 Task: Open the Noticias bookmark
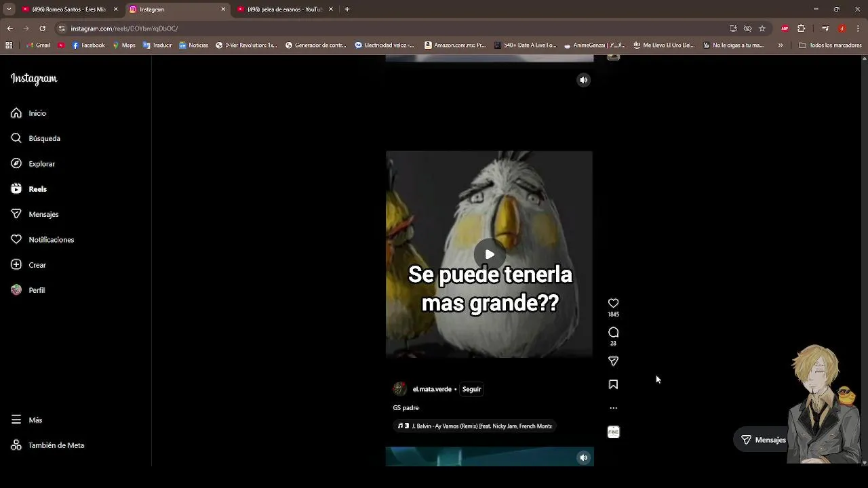[193, 45]
